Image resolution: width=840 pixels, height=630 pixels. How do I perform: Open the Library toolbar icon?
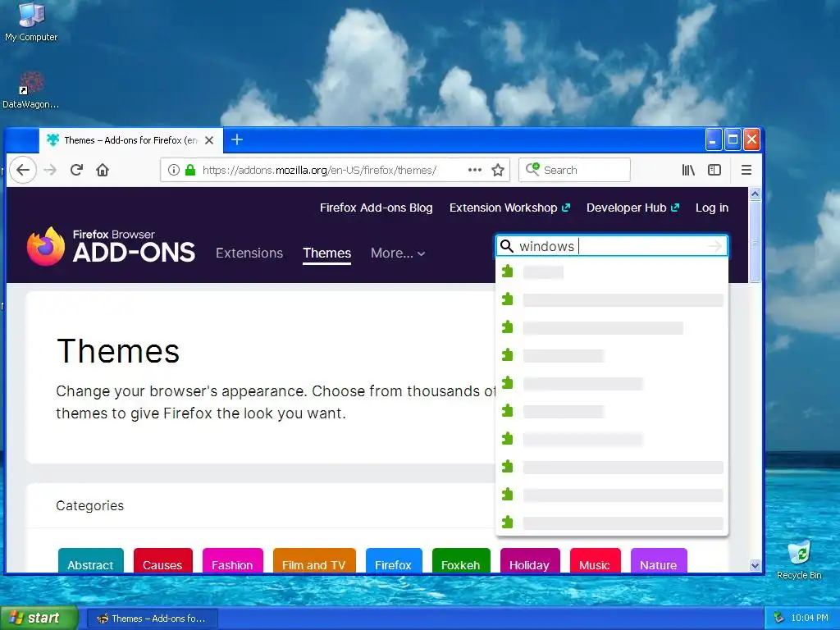(688, 170)
